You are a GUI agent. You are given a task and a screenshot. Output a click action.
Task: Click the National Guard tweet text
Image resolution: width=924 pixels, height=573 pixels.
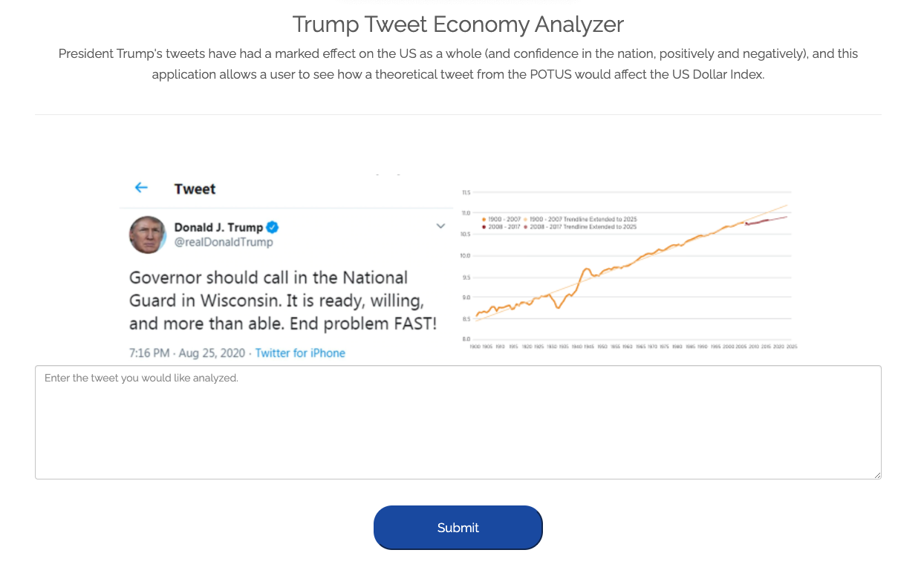point(282,301)
